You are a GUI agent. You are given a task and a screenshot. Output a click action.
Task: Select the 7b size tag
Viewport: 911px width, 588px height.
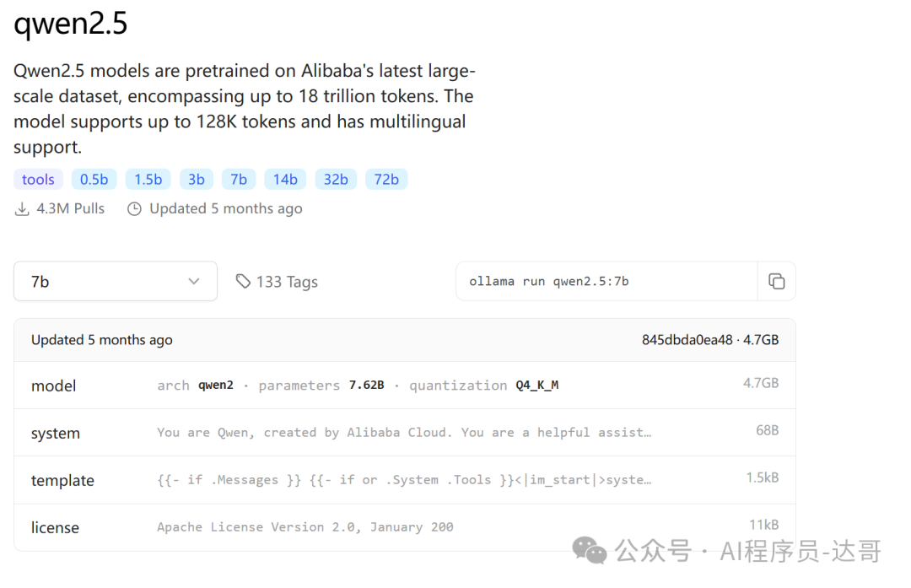pyautogui.click(x=239, y=180)
